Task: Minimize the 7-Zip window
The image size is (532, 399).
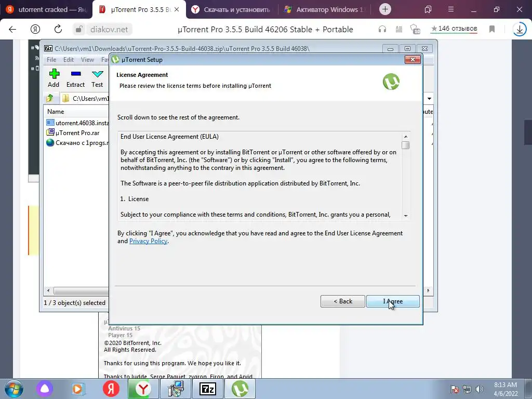Action: click(391, 49)
